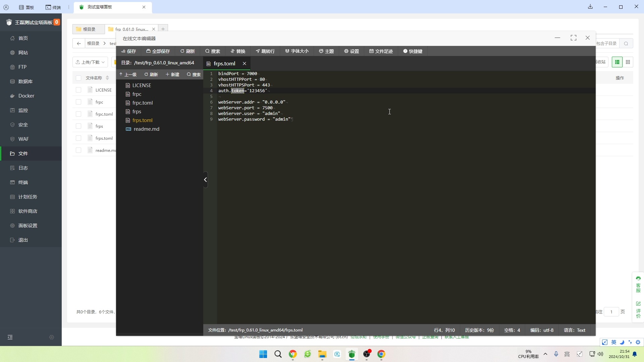Open the 搜索 search tool in editor toolbar

pyautogui.click(x=213, y=51)
